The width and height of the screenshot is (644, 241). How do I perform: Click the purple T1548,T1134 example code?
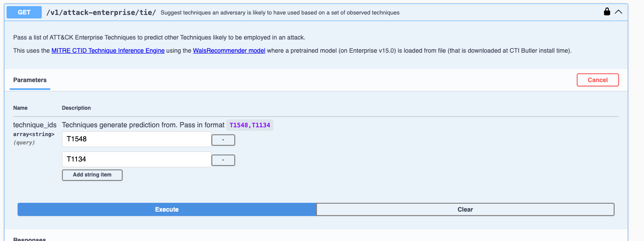pos(250,125)
